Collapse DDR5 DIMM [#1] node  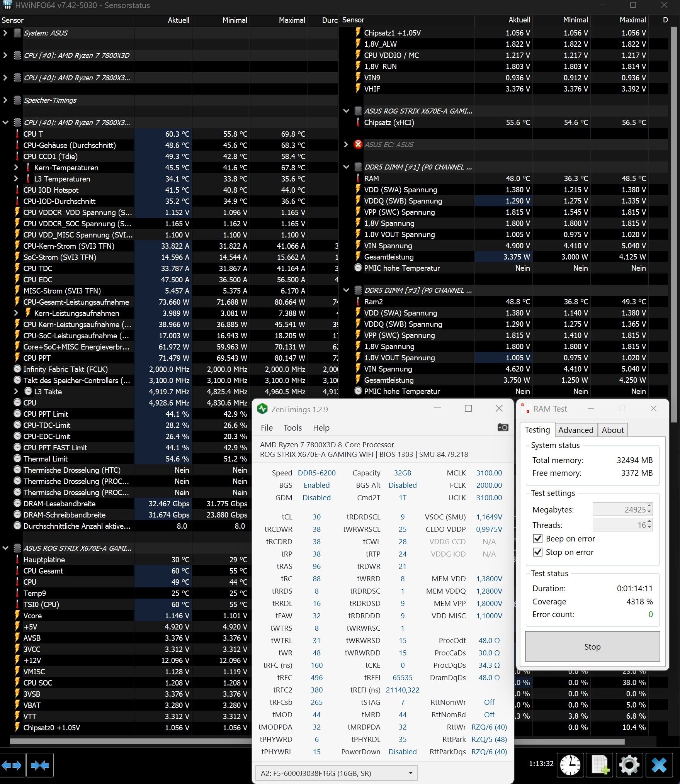click(x=346, y=167)
